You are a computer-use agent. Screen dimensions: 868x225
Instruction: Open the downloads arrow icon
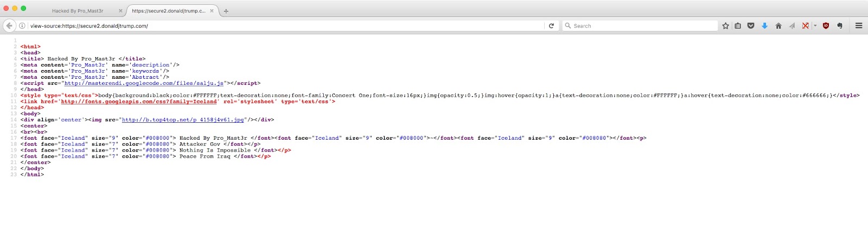(764, 26)
